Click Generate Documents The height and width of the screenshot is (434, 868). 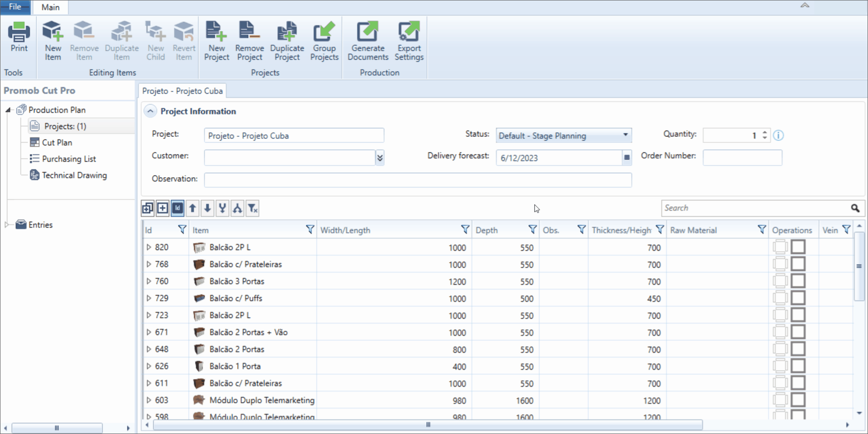368,41
